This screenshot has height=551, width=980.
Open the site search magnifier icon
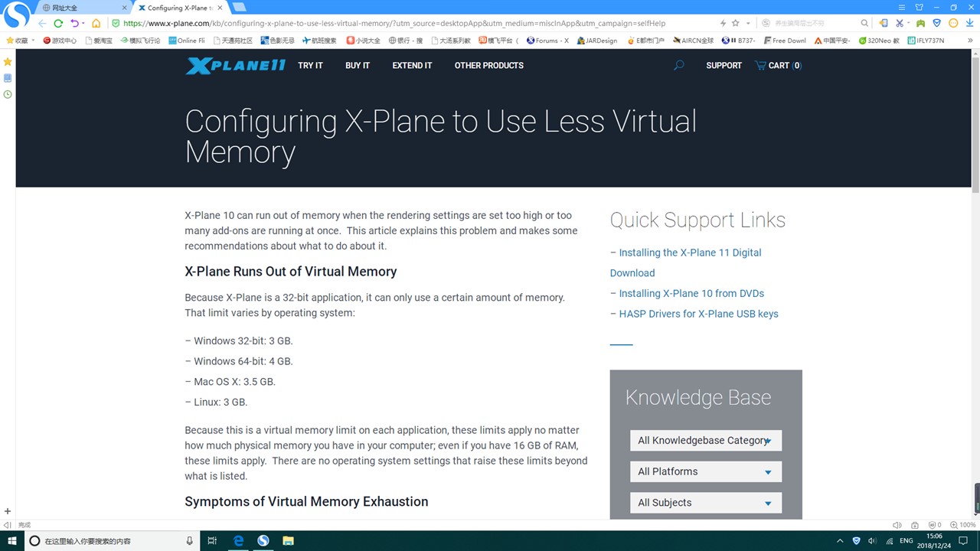click(x=678, y=66)
